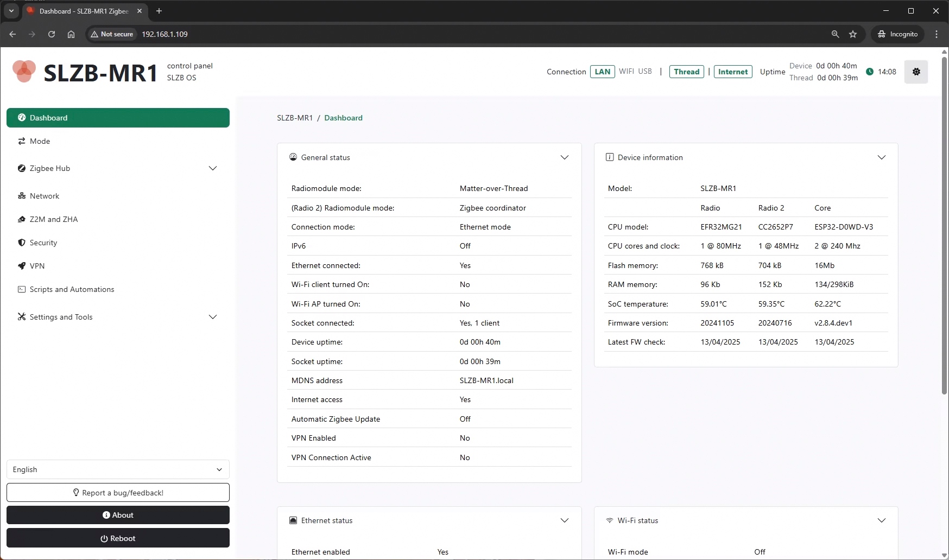Viewport: 949px width, 560px height.
Task: Click the Security shield icon in sidebar
Action: [22, 243]
